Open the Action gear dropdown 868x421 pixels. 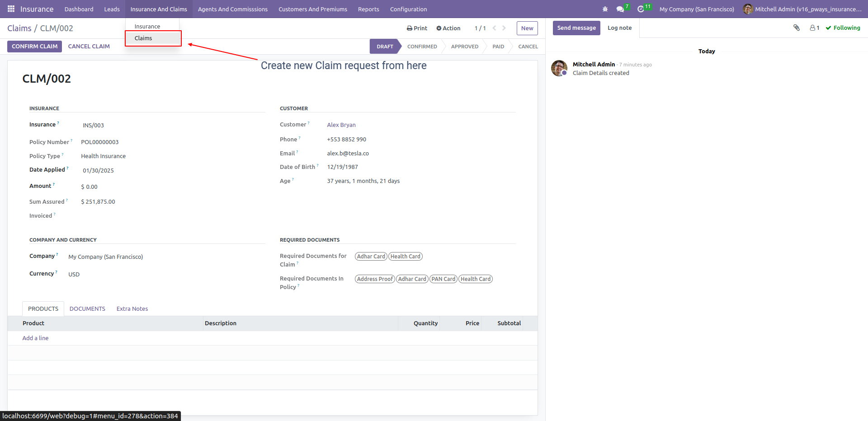coord(448,28)
